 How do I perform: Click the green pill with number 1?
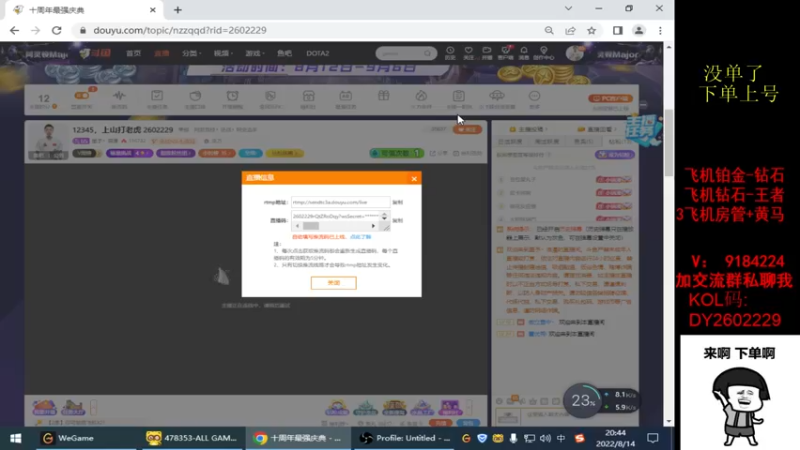coord(396,153)
